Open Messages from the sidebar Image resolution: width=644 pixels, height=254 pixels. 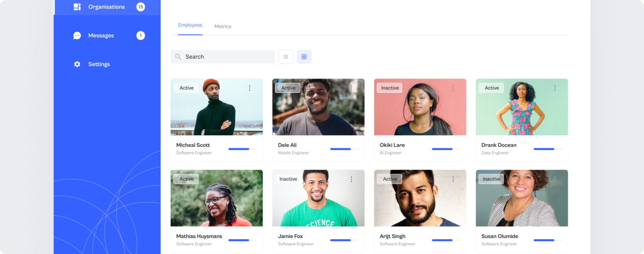tap(101, 36)
